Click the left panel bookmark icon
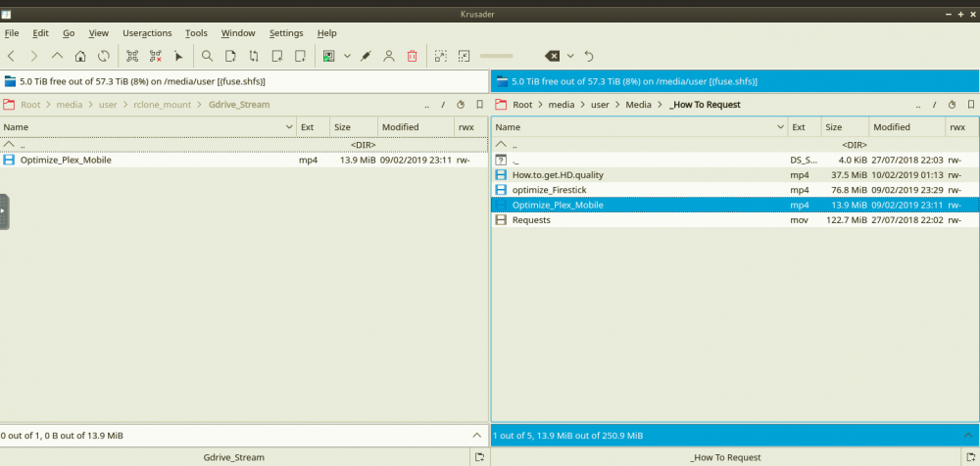This screenshot has height=466, width=980. [480, 105]
